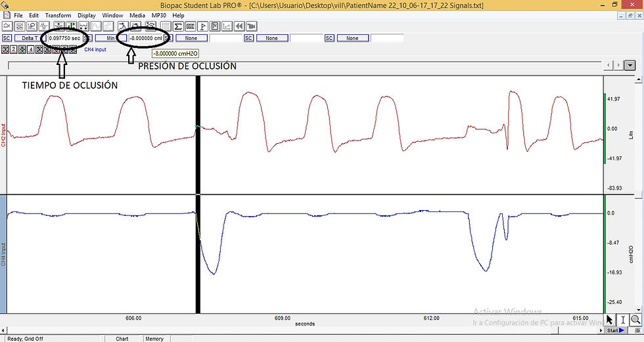
Task: Click horizontal scrollbar right arrow near Start
Action: pos(602,330)
